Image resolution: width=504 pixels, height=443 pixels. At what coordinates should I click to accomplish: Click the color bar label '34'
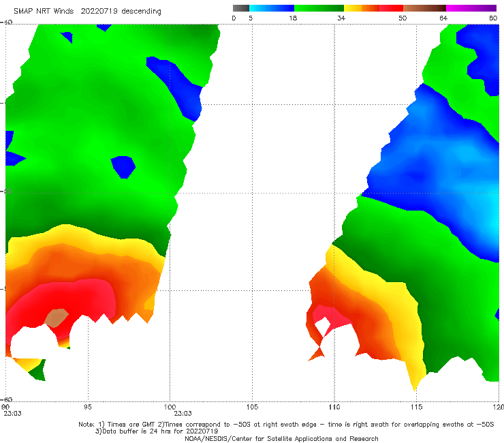pos(341,18)
